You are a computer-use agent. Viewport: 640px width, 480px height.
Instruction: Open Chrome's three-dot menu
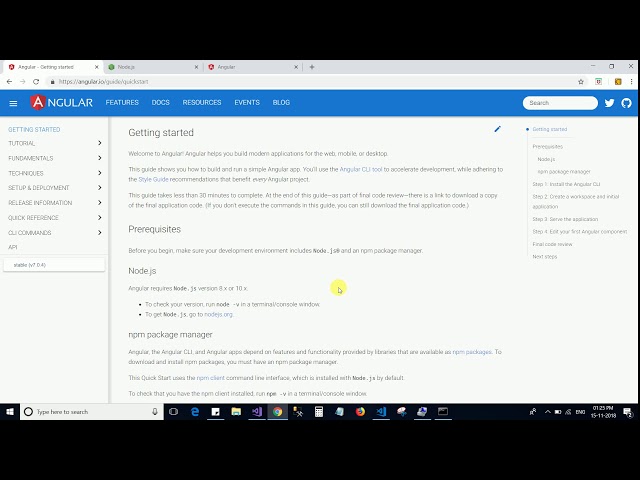pos(631,82)
